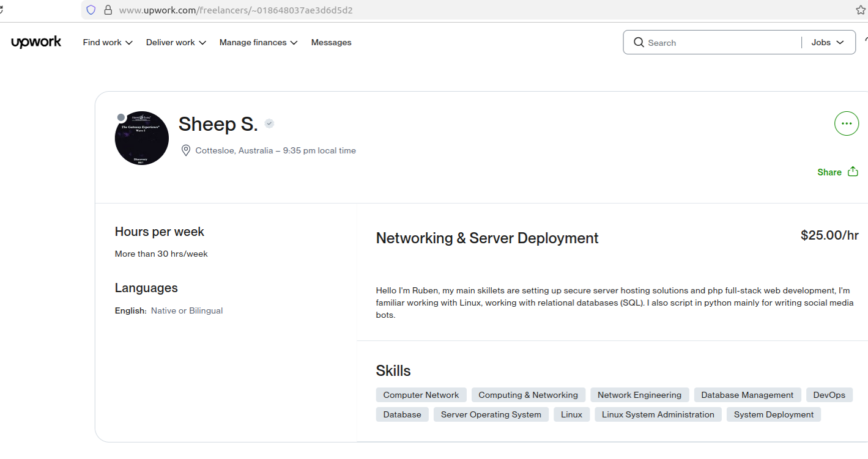Viewport: 868px width, 459px height.
Task: Select the Computing & Networking skill tag
Action: [529, 395]
